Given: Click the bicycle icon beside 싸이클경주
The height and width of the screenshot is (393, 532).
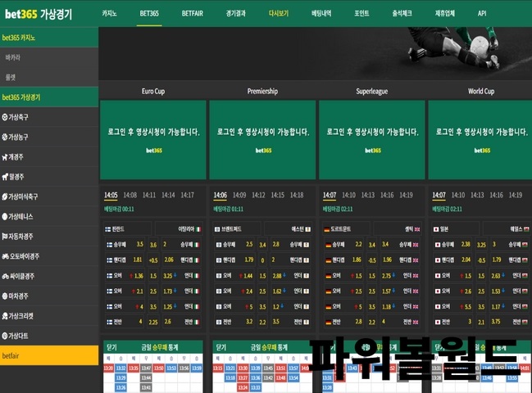Looking at the screenshot, I should pyautogui.click(x=5, y=276).
